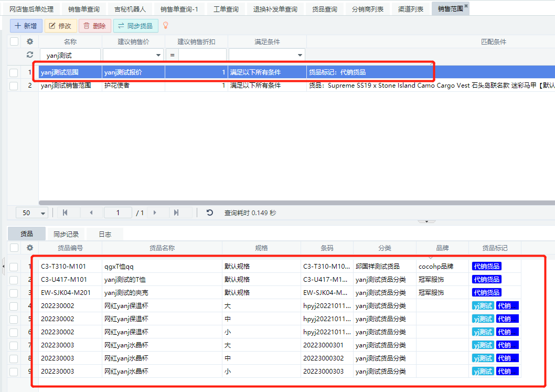Image resolution: width=555 pixels, height=392 pixels.
Task: Open upper grid column settings gear
Action: coord(30,41)
